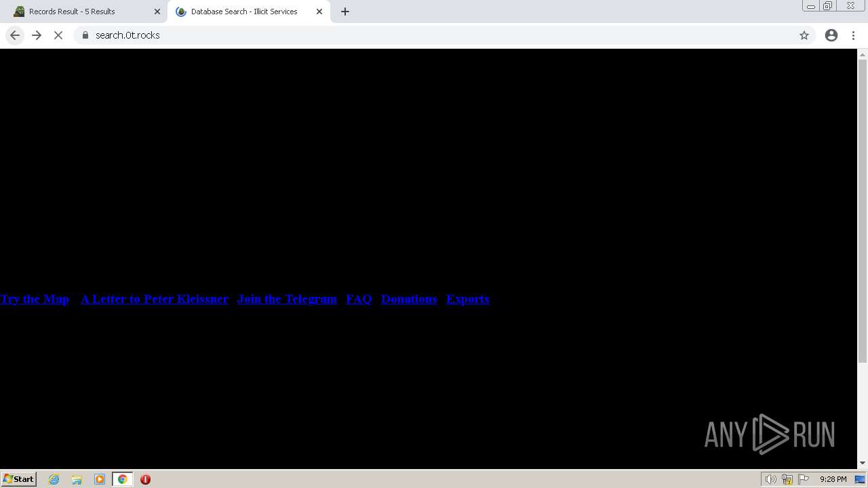The image size is (868, 488).
Task: Click the show desktop tray icon
Action: coord(860,479)
